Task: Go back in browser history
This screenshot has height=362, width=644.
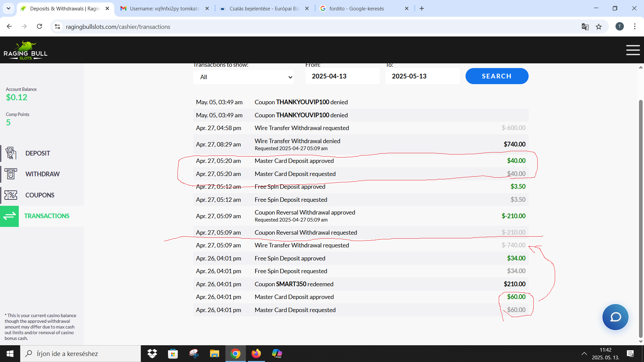Action: [9, 26]
